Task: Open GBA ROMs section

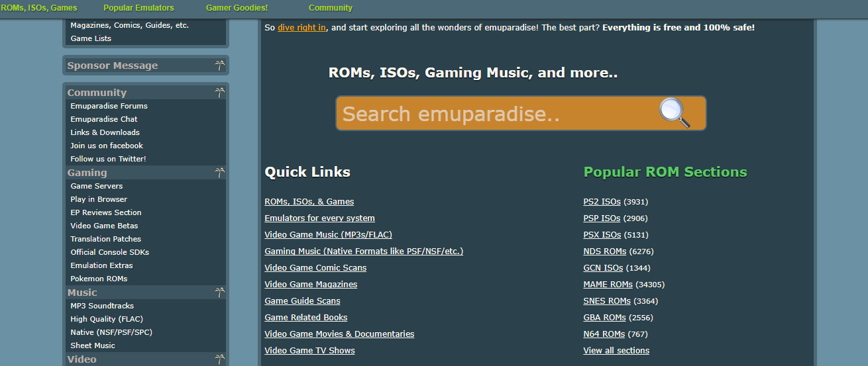Action: [604, 318]
